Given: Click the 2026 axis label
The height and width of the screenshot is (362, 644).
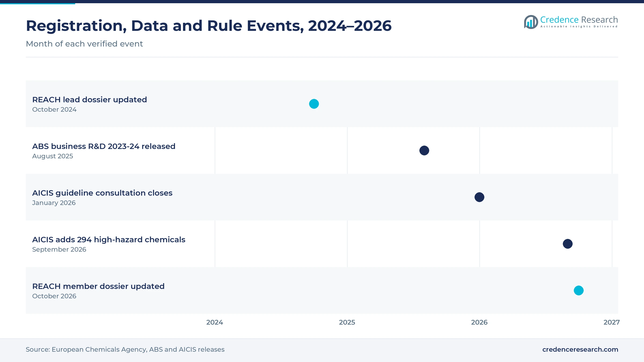Looking at the screenshot, I should 479,322.
